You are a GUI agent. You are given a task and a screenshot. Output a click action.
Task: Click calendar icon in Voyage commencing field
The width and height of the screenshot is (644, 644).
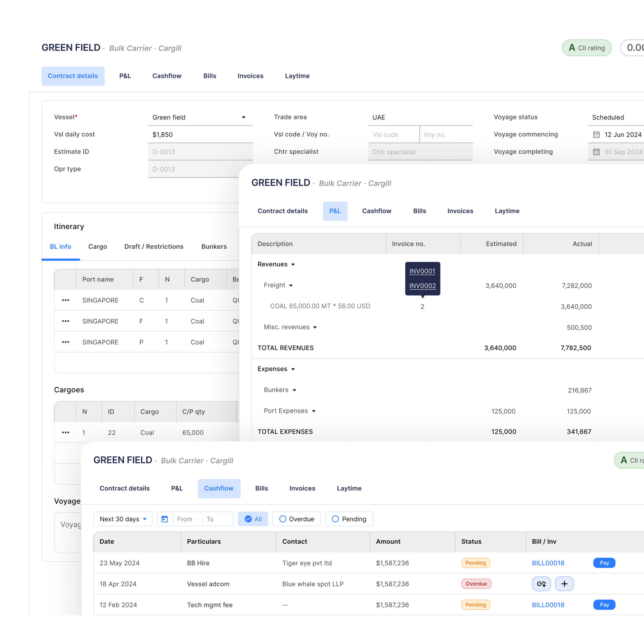point(596,135)
